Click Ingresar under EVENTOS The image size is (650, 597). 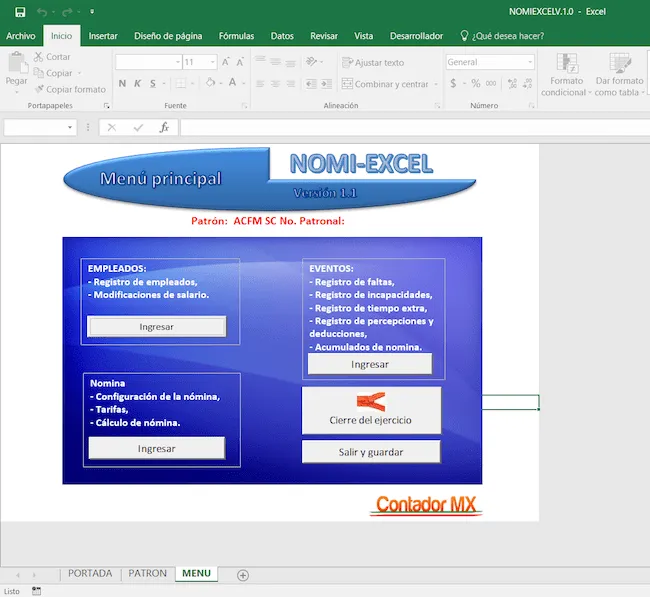click(x=370, y=364)
